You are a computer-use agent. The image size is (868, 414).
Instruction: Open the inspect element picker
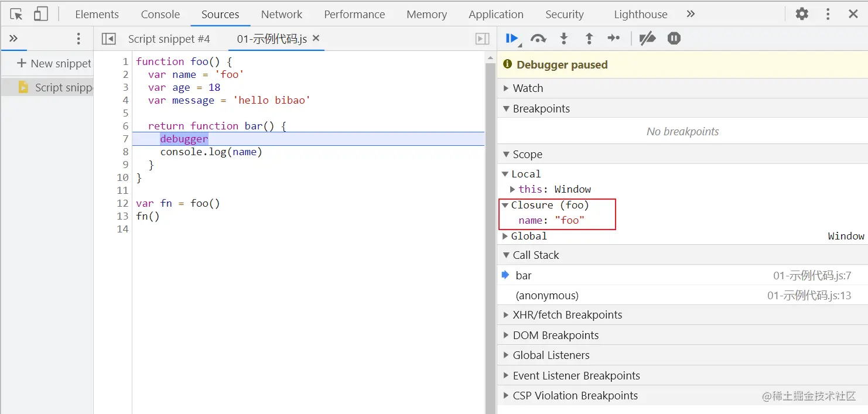point(16,14)
